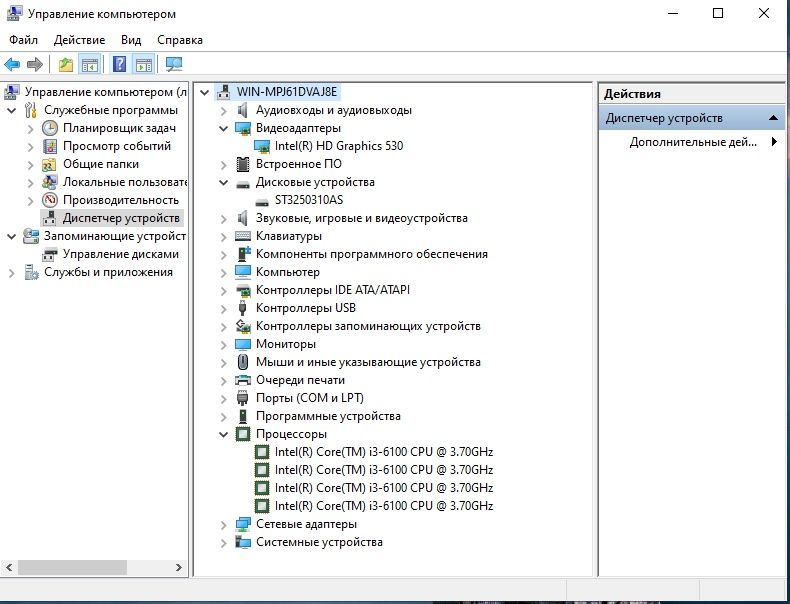Toggle the Show/Hide Action Pane icon
The width and height of the screenshot is (790, 604).
(143, 64)
